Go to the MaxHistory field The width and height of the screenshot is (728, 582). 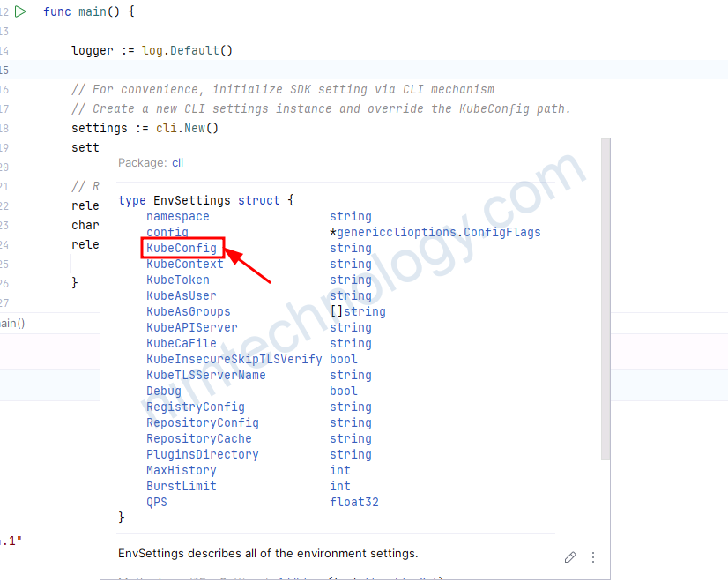(x=182, y=471)
